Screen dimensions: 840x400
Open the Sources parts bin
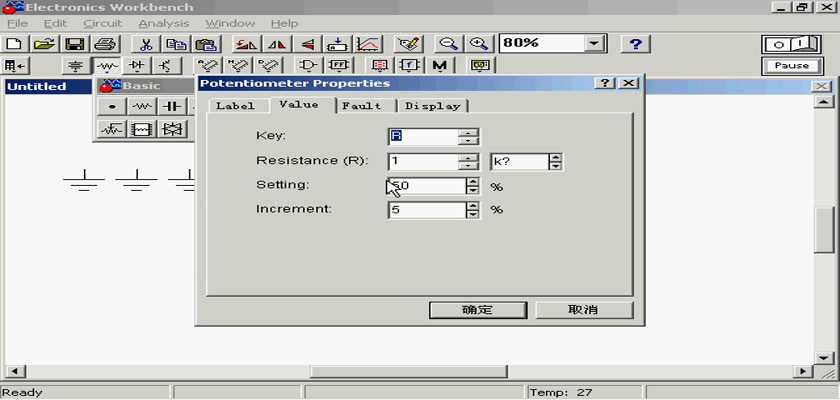tap(77, 66)
